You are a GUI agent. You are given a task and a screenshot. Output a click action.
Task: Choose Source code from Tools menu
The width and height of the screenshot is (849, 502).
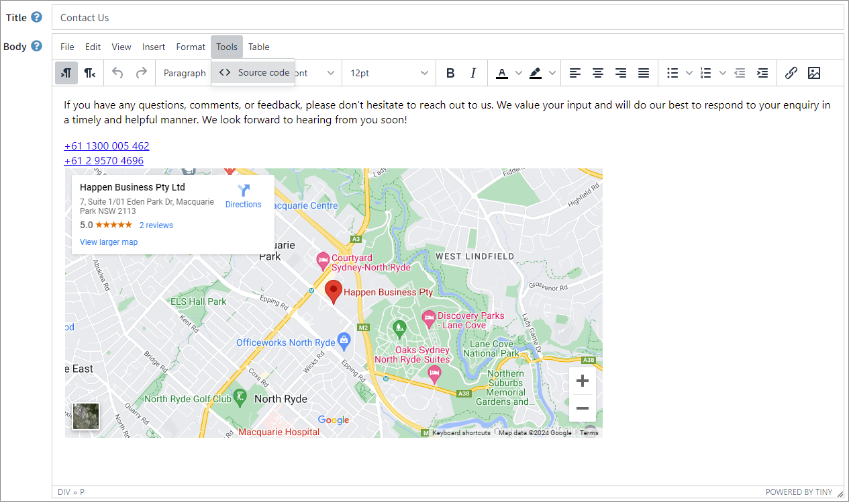(x=253, y=73)
